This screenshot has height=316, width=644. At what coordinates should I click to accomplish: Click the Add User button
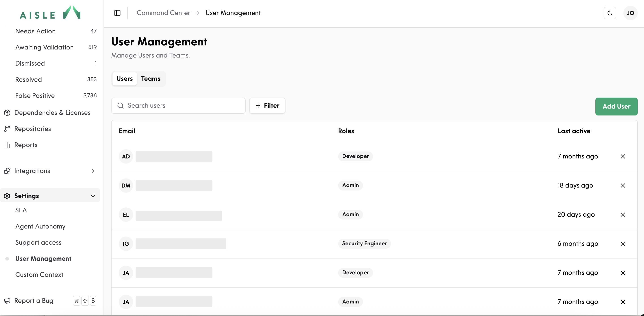[616, 106]
